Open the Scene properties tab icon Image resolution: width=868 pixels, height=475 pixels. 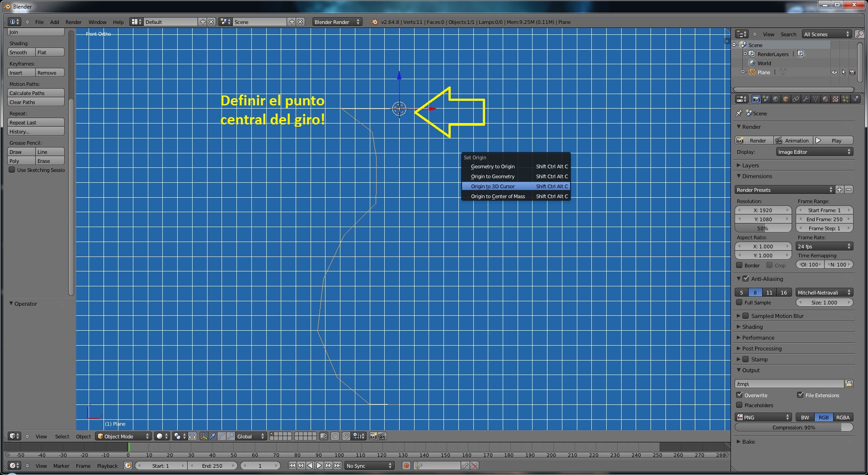(766, 99)
